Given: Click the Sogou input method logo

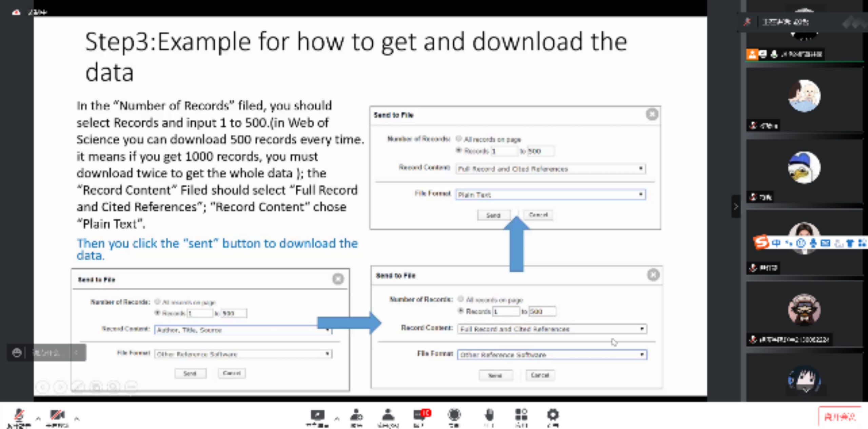Looking at the screenshot, I should (761, 243).
